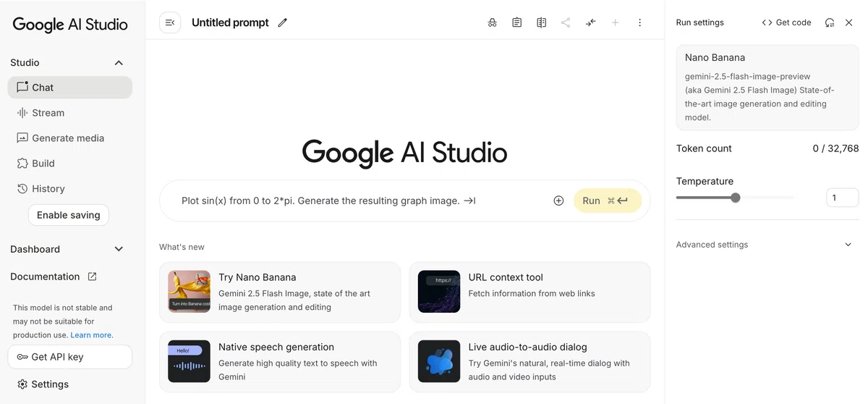
Task: Click the add media plus-circle icon
Action: point(558,201)
